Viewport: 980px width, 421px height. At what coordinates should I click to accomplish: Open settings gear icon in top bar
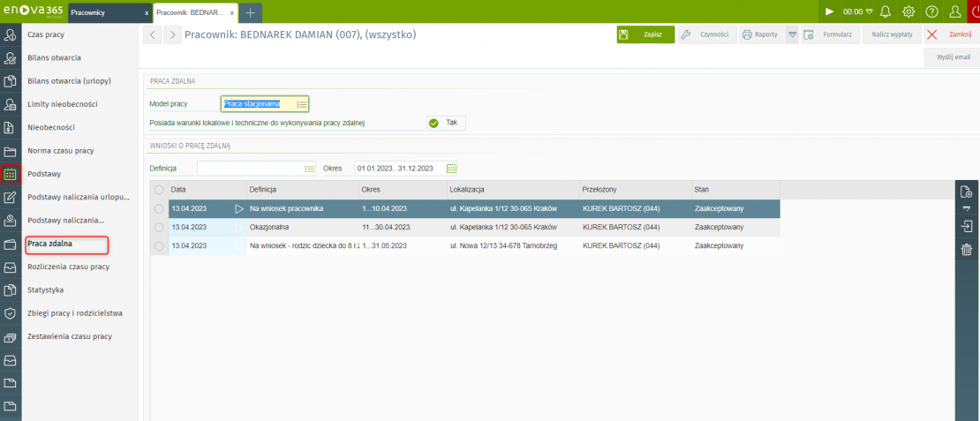[x=908, y=12]
